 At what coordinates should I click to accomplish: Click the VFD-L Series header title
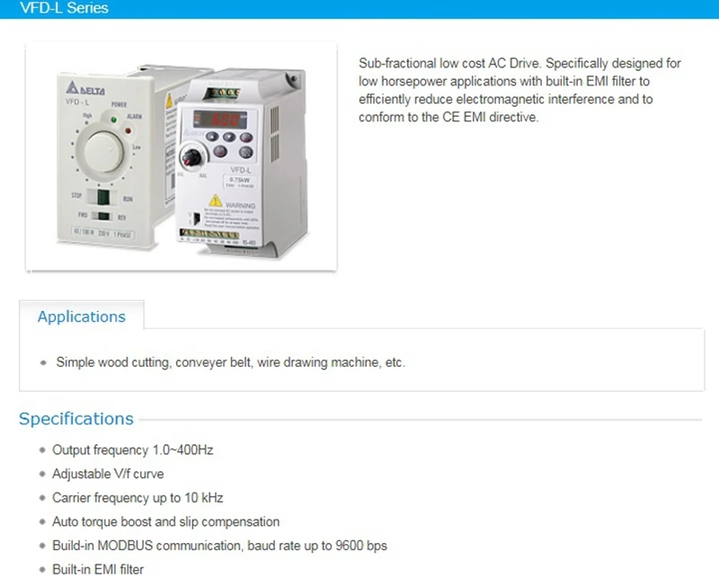tap(64, 8)
